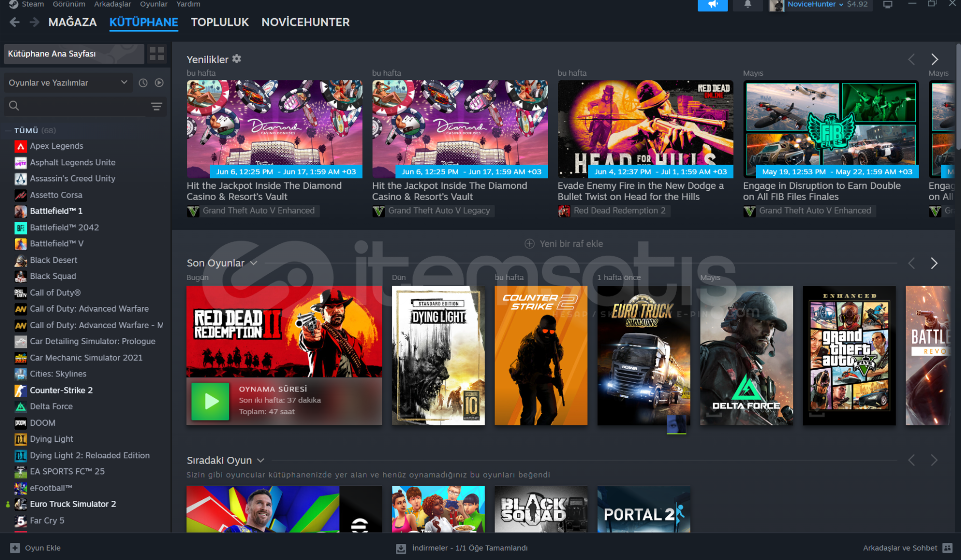Viewport: 961px width, 560px height.
Task: Open the Grand Theft Auto V Legacy tag
Action: point(433,211)
